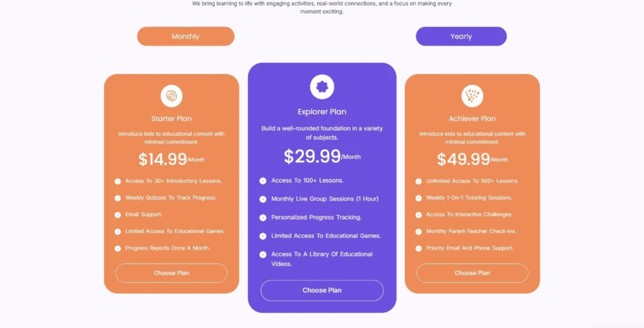Click checkmark beside Weekly 1-On-1 Tutoring Sessions
The image size is (644, 328).
[418, 198]
